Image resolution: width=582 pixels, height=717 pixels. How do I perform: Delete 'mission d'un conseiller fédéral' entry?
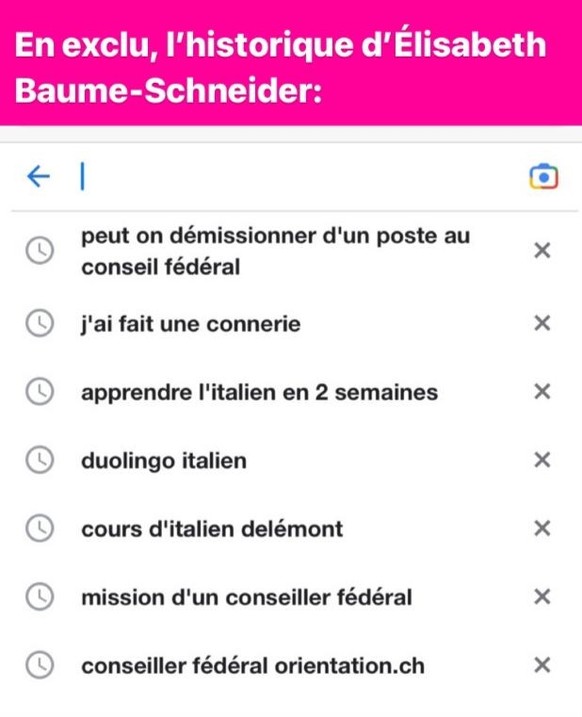542,596
